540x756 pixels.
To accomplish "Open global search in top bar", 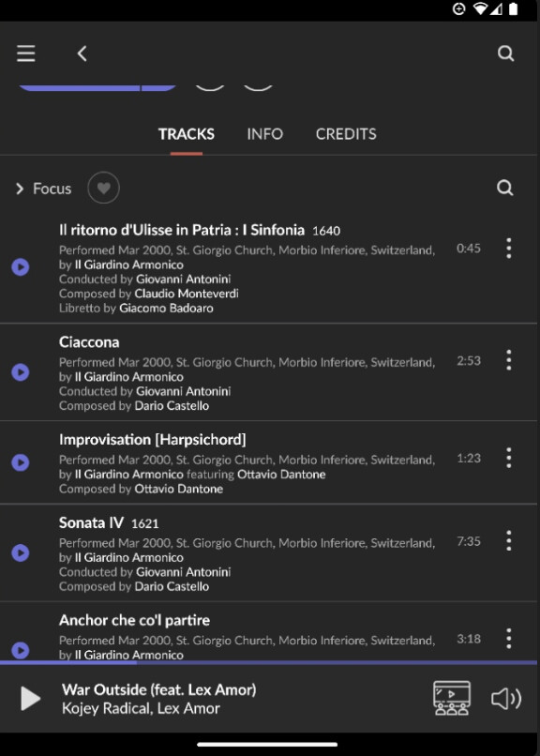I will (506, 53).
